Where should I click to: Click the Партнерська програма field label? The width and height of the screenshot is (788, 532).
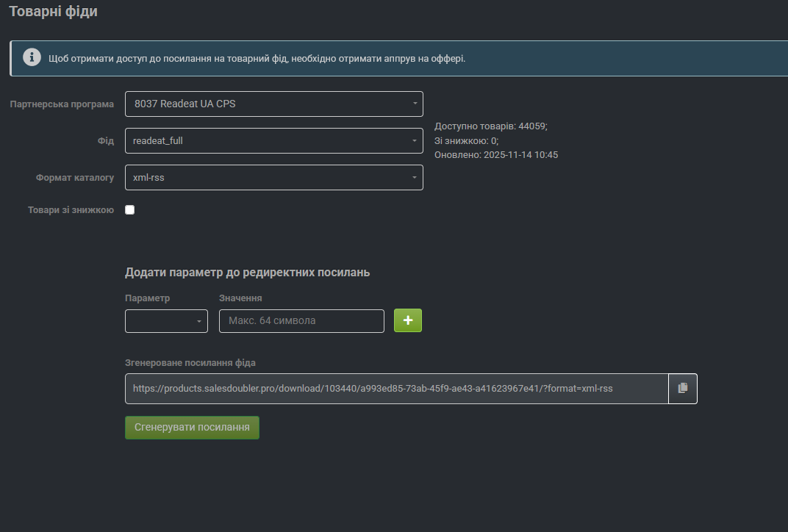click(x=62, y=104)
